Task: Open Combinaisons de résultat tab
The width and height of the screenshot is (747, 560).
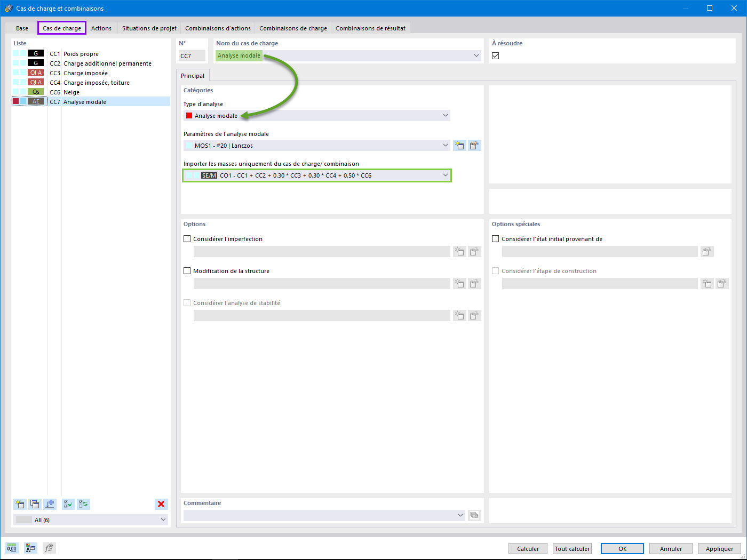Action: 371,28
